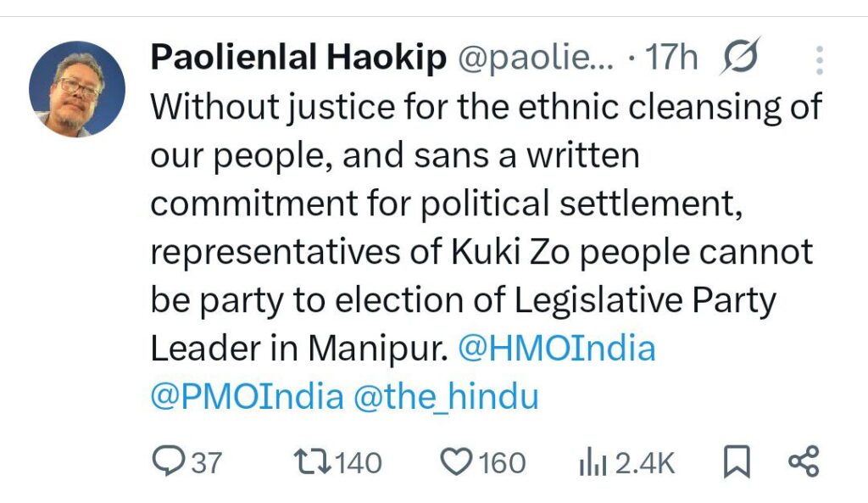Follow the @the_hindu mention link

[446, 397]
